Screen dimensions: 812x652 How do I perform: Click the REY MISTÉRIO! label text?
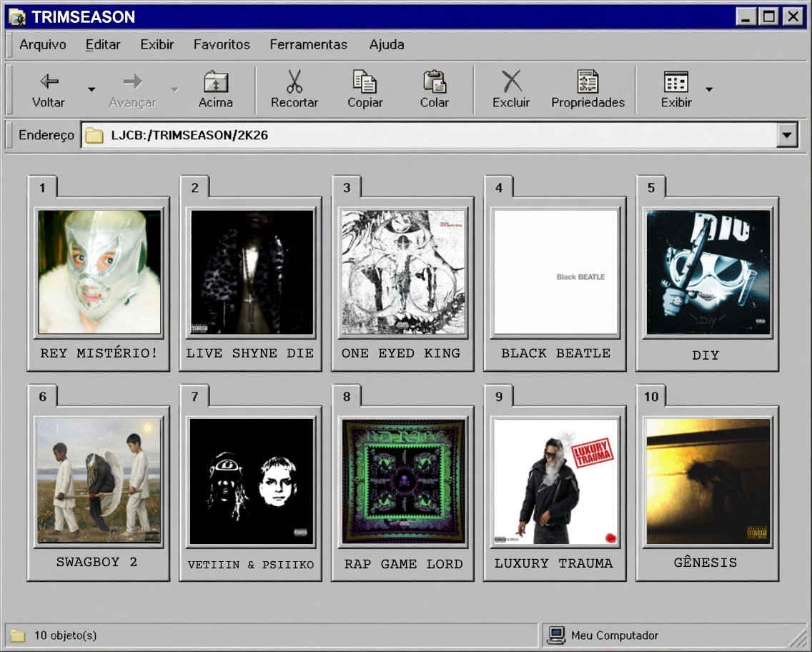99,353
